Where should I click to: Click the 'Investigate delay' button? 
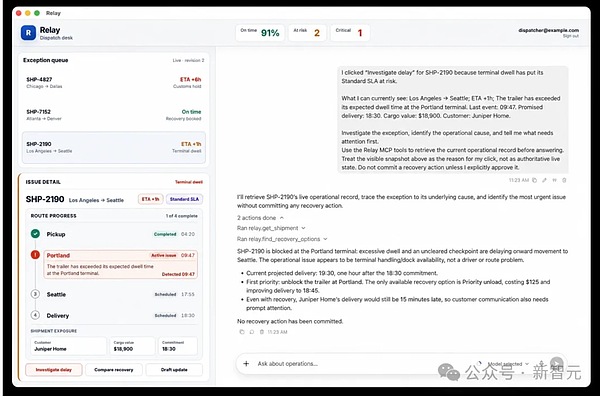[x=54, y=370]
